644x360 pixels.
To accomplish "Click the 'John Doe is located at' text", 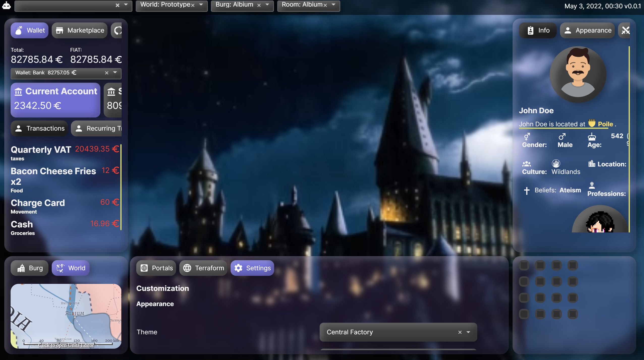I will tap(552, 124).
